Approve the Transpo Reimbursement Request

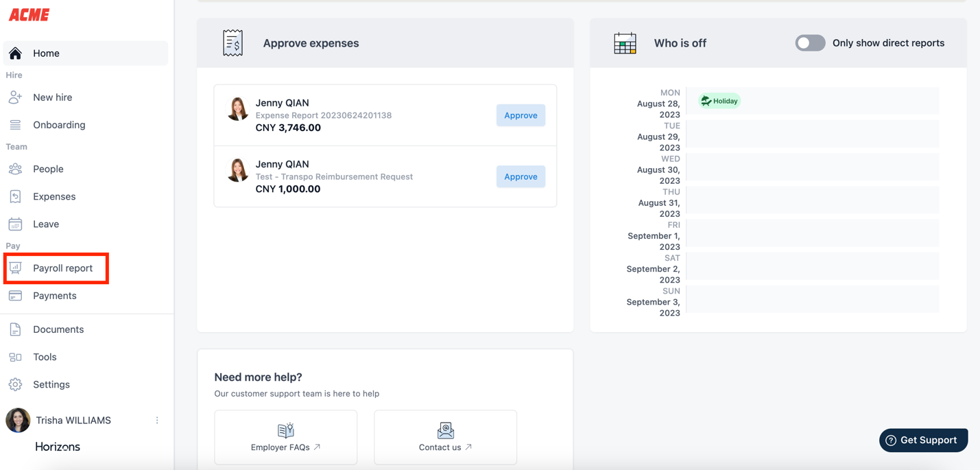tap(521, 176)
